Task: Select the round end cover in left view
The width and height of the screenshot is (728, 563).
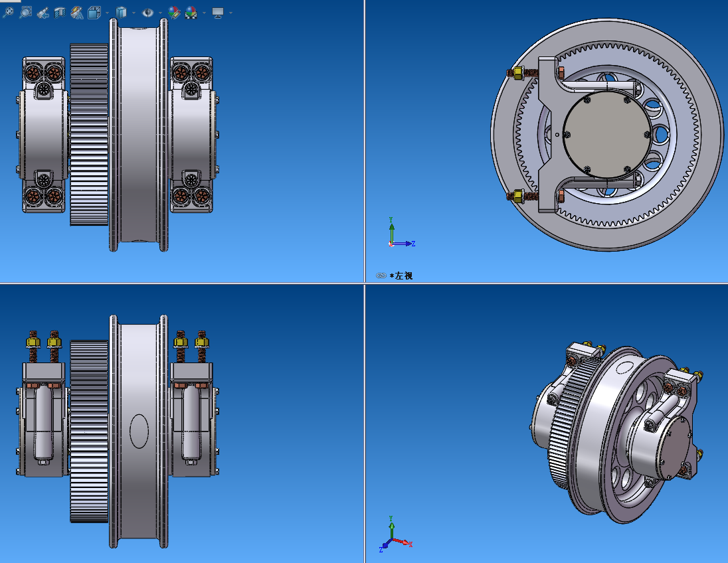Action: tap(607, 135)
